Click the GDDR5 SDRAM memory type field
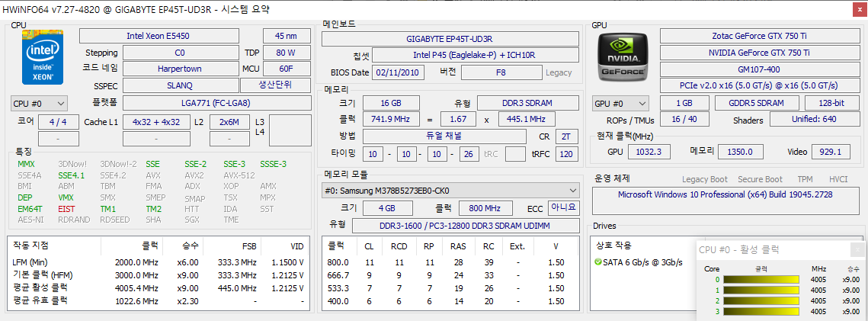The image size is (868, 321). click(757, 104)
